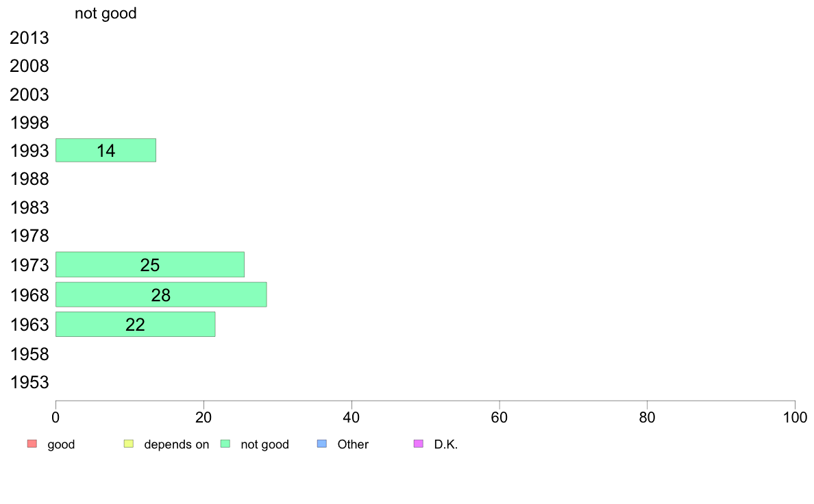The image size is (814, 504).
Task: Click the red 'good' legend swatch
Action: pyautogui.click(x=32, y=444)
